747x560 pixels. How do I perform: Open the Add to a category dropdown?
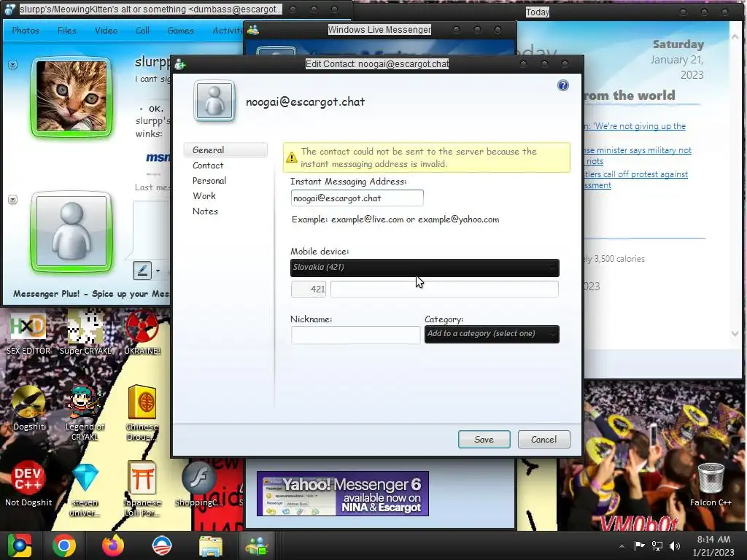492,334
